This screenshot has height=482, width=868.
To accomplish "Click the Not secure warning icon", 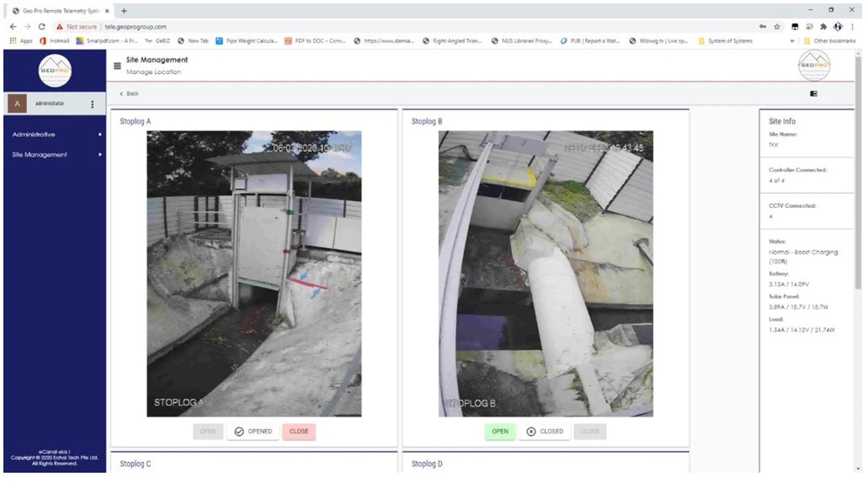I will (59, 27).
